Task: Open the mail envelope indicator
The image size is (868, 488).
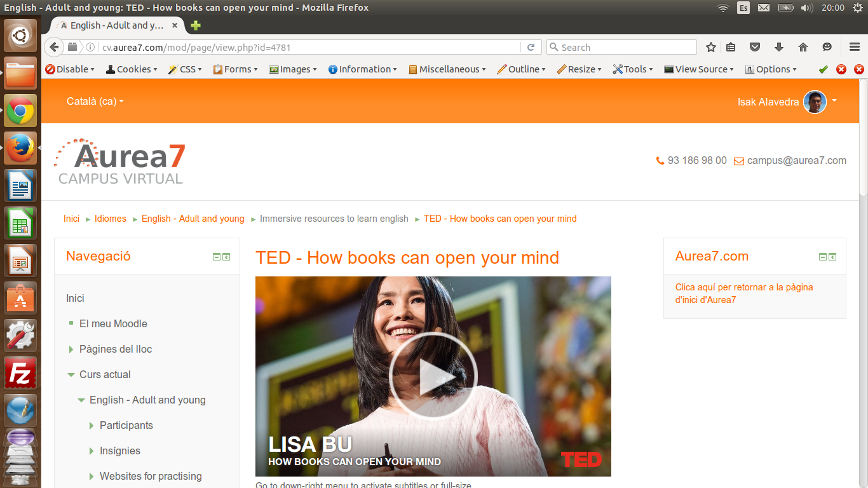Action: click(764, 8)
